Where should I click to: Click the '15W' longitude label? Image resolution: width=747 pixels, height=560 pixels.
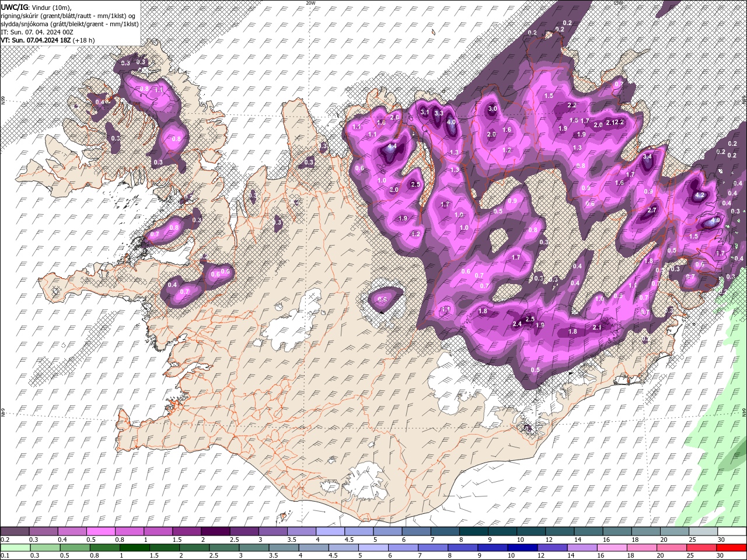(x=618, y=3)
